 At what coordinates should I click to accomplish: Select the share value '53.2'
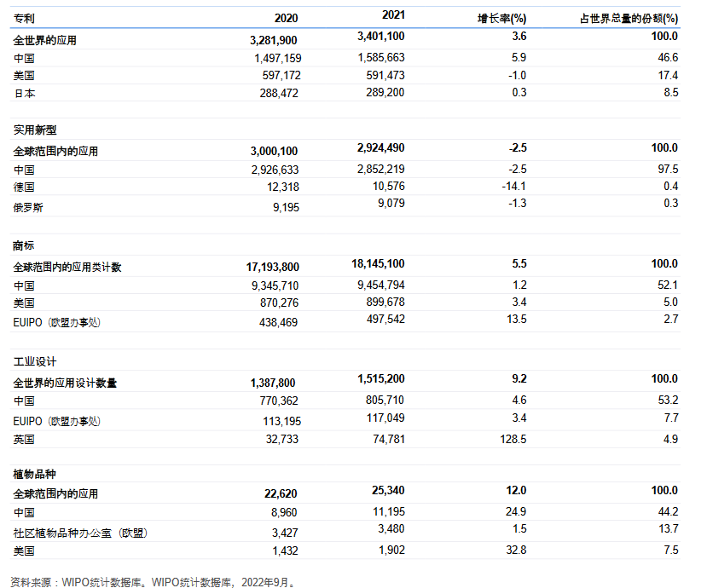[669, 401]
